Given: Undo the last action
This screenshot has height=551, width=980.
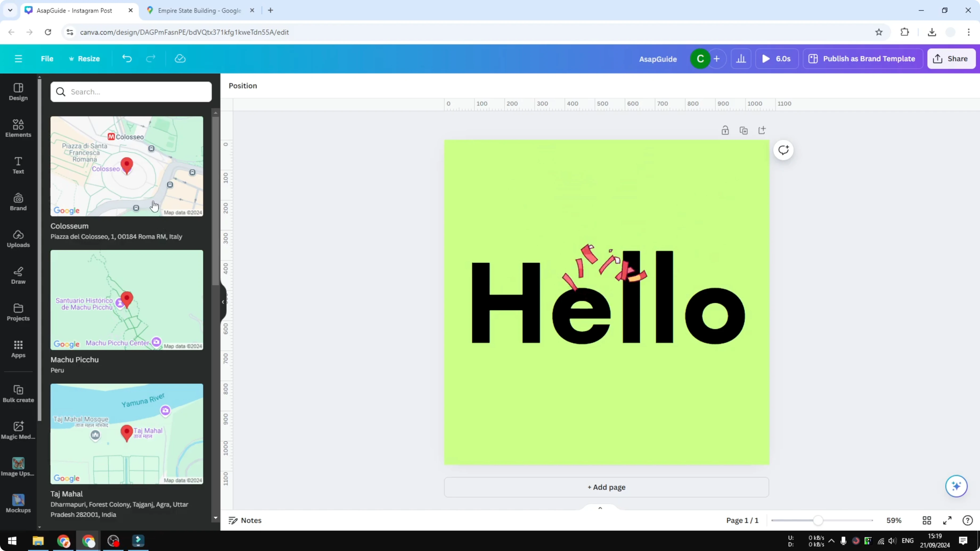Looking at the screenshot, I should (x=127, y=59).
